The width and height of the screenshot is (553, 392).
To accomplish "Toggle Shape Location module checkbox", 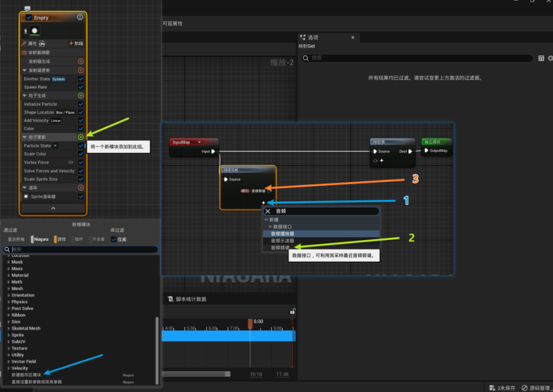I will pyautogui.click(x=81, y=112).
